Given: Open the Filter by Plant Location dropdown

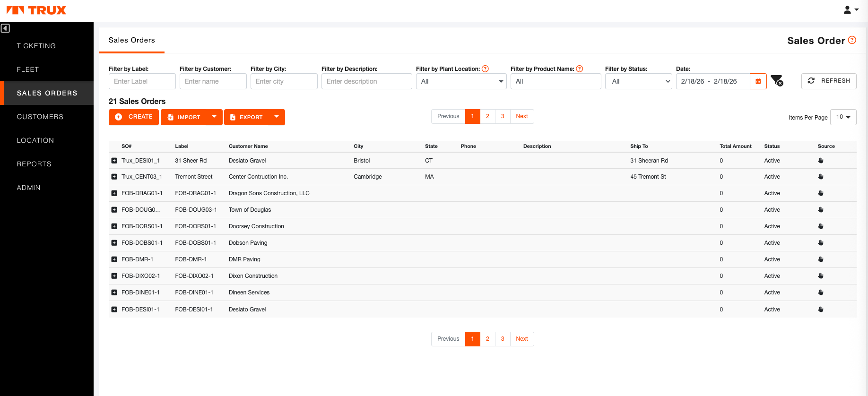Looking at the screenshot, I should [461, 81].
